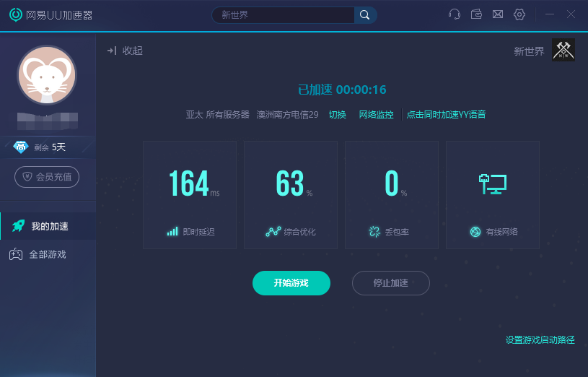Select 我的加速 in sidebar
Screen dimensions: 588x377
pos(48,226)
